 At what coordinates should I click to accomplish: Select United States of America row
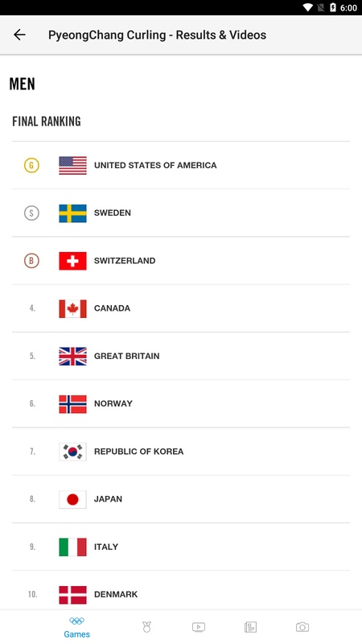click(181, 165)
